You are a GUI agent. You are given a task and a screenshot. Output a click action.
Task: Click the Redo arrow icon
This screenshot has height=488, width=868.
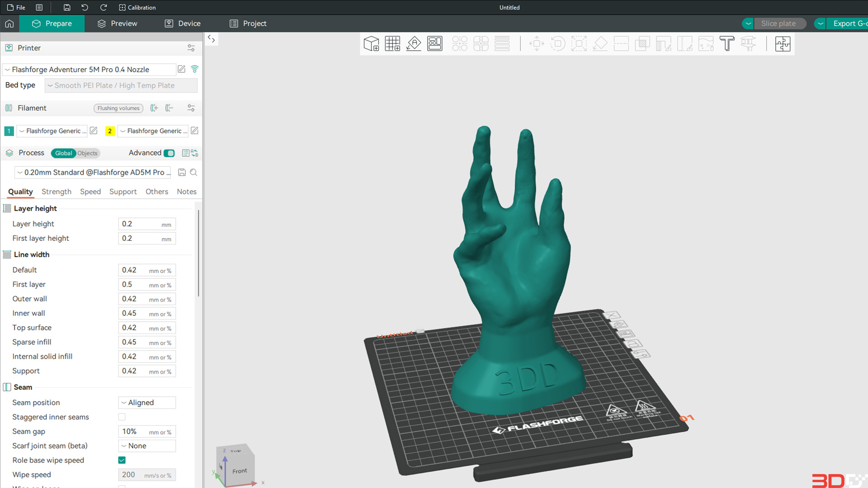coord(104,7)
